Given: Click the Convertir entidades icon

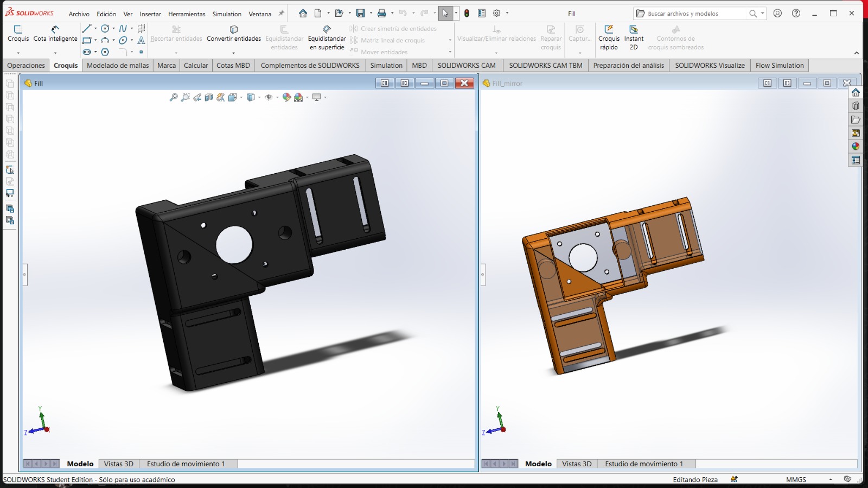Looking at the screenshot, I should (234, 29).
